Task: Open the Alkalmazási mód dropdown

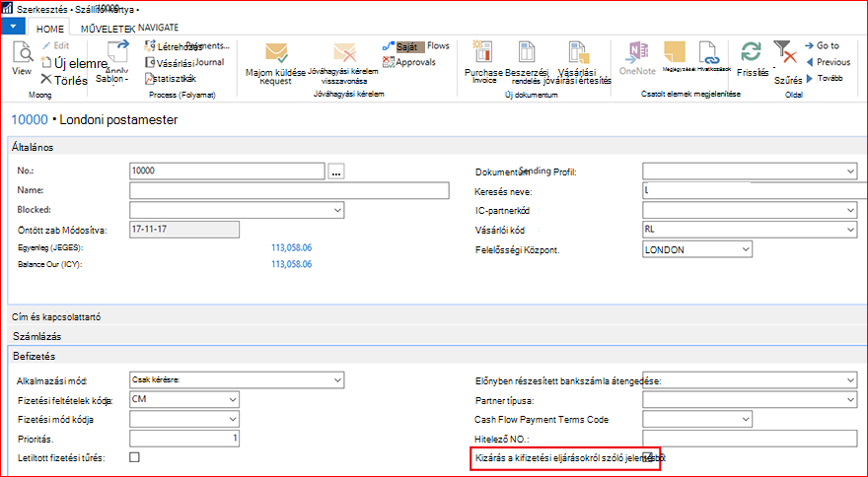Action: 337,380
